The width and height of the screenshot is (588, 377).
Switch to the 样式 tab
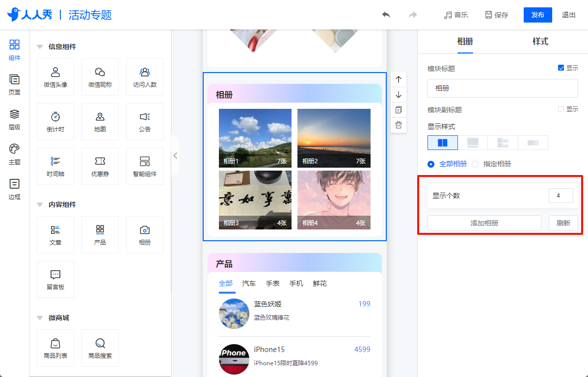pos(540,42)
